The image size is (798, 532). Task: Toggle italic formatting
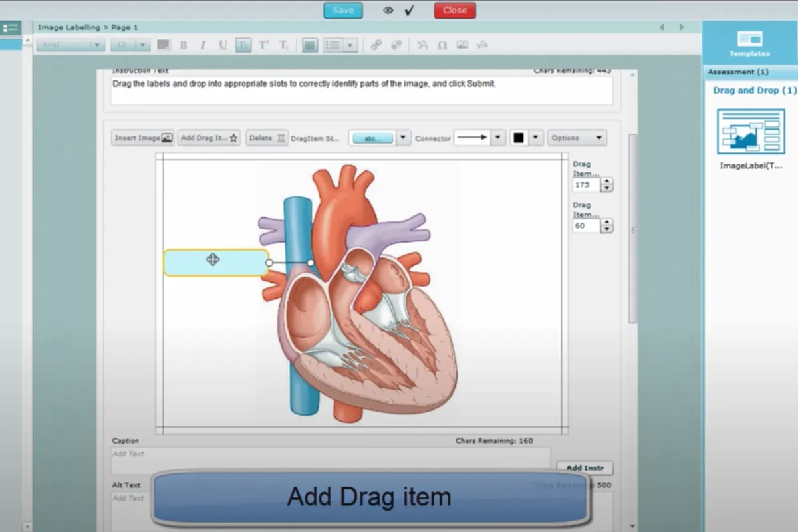(x=203, y=45)
